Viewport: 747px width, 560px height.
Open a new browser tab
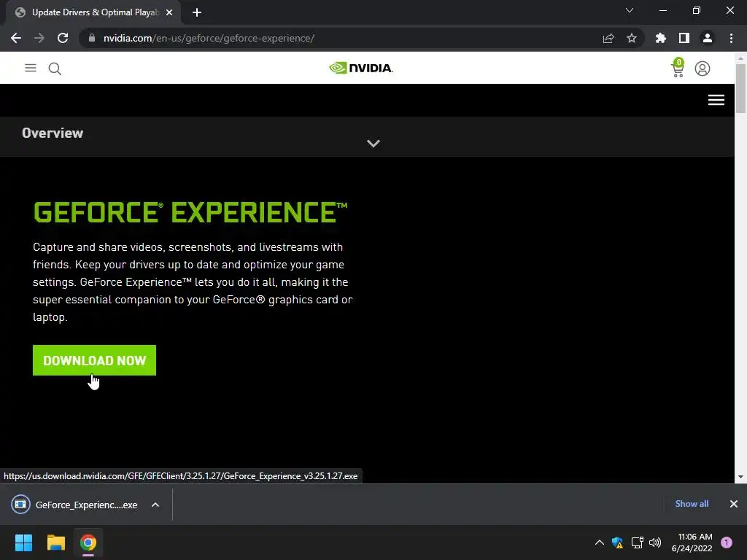197,12
